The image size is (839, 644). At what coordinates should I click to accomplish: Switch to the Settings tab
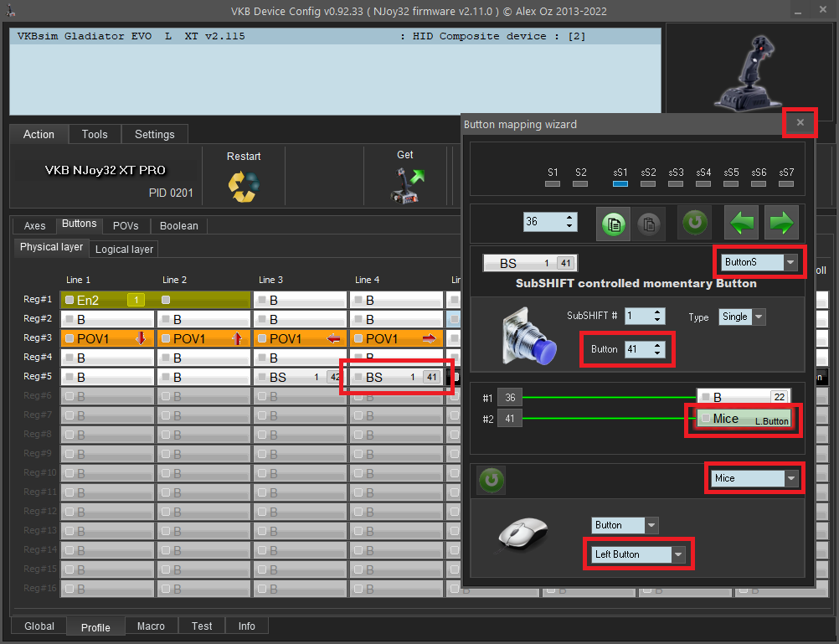155,134
